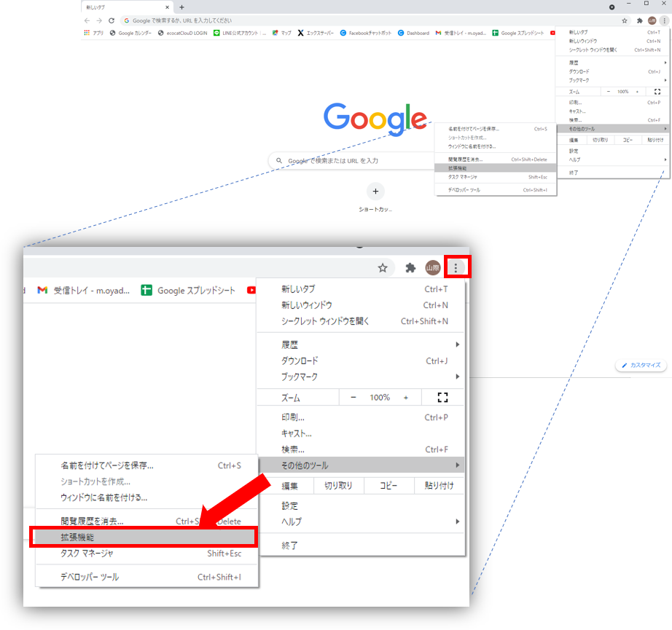The width and height of the screenshot is (672, 630).
Task: Close the 新しいタブ tab
Action: [167, 7]
